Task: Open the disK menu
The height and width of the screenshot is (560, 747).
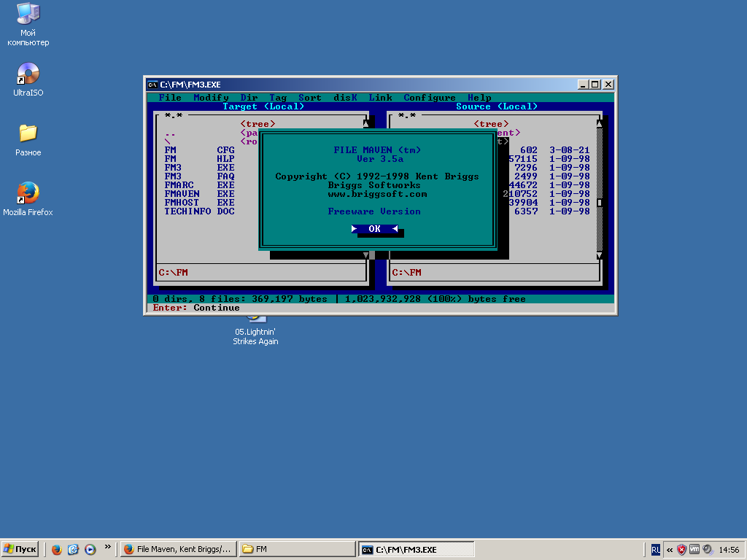Action: (345, 97)
